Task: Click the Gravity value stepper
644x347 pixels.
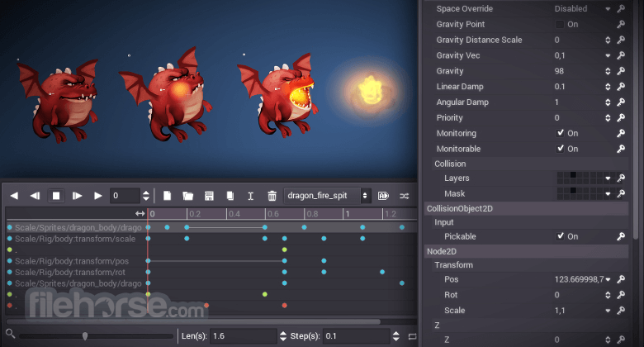Action: click(x=608, y=71)
